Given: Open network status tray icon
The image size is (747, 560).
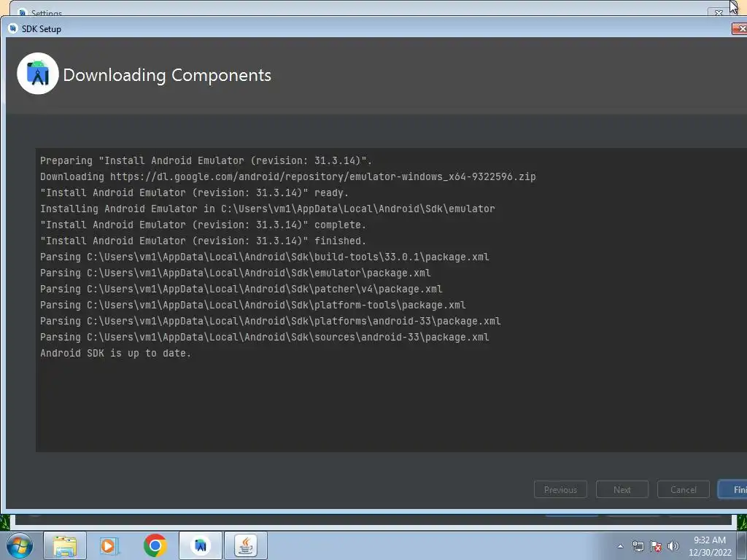Looking at the screenshot, I should (x=638, y=546).
